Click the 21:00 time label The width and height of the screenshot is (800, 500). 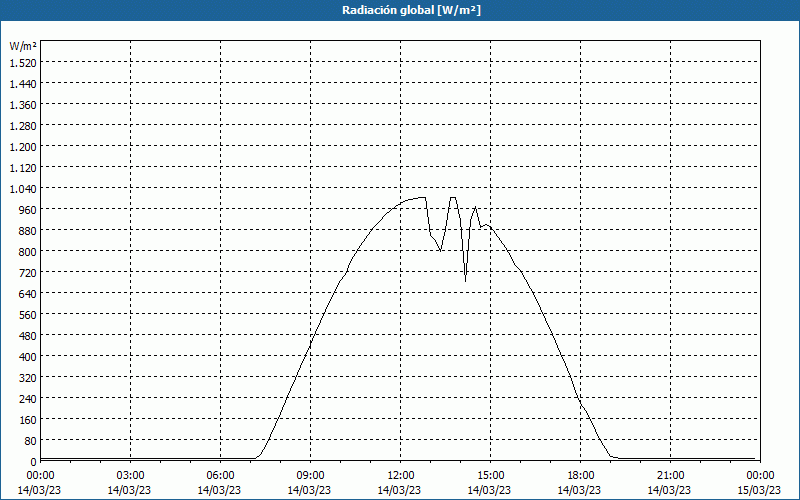(x=670, y=476)
